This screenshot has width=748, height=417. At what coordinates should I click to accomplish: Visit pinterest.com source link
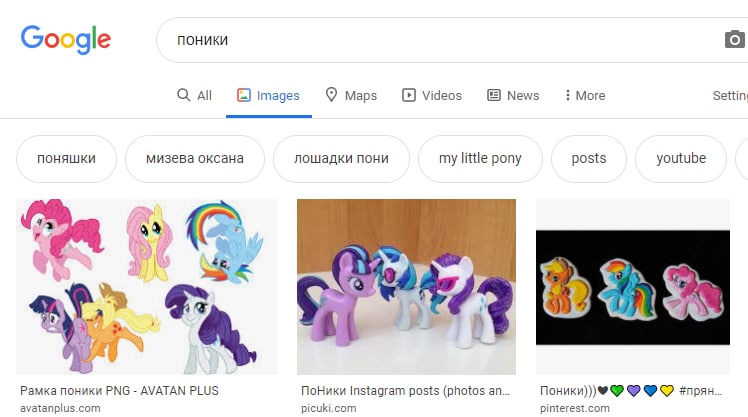575,408
